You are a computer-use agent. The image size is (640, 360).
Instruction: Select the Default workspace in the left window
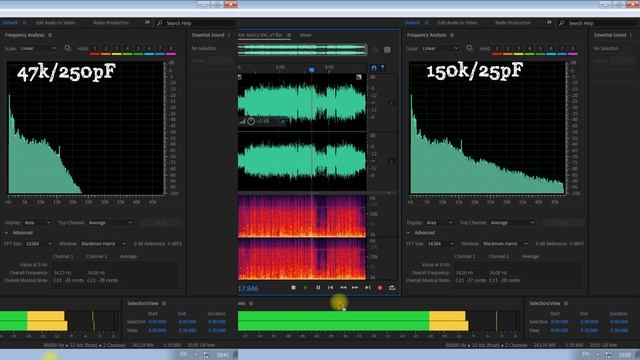click(10, 22)
